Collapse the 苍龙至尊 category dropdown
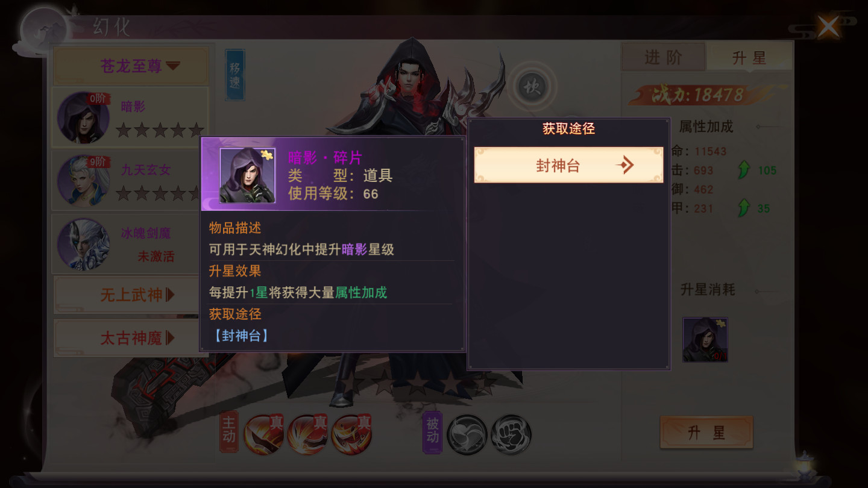This screenshot has width=868, height=488. [x=131, y=66]
